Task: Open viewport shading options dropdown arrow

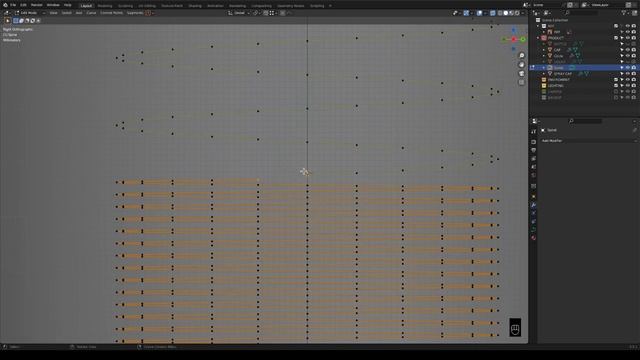Action: point(523,13)
